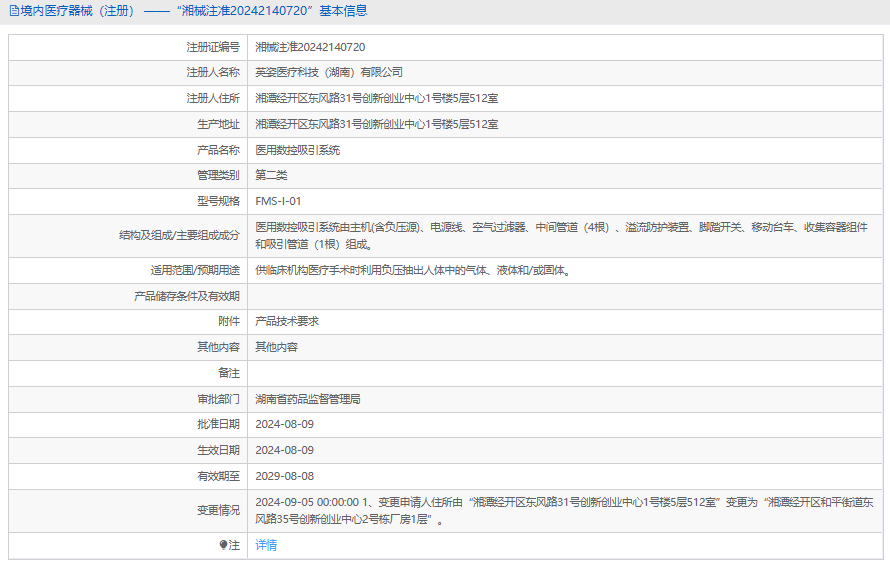This screenshot has width=890, height=562.
Task: Open 产品技术要求 attachment link
Action: click(287, 321)
